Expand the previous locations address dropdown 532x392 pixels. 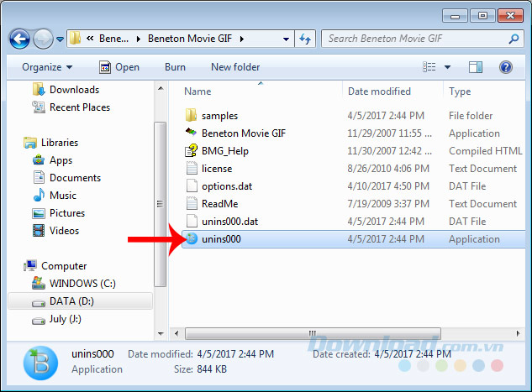286,39
